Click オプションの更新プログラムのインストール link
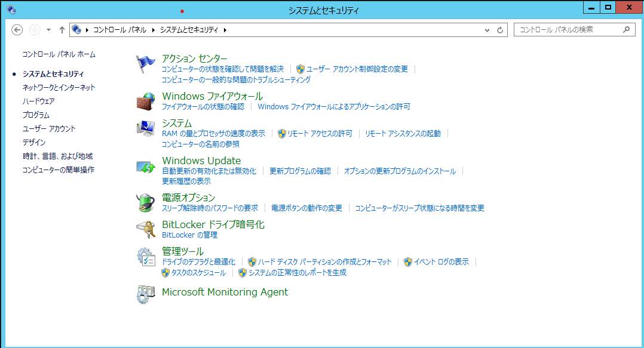The image size is (644, 348). point(400,171)
